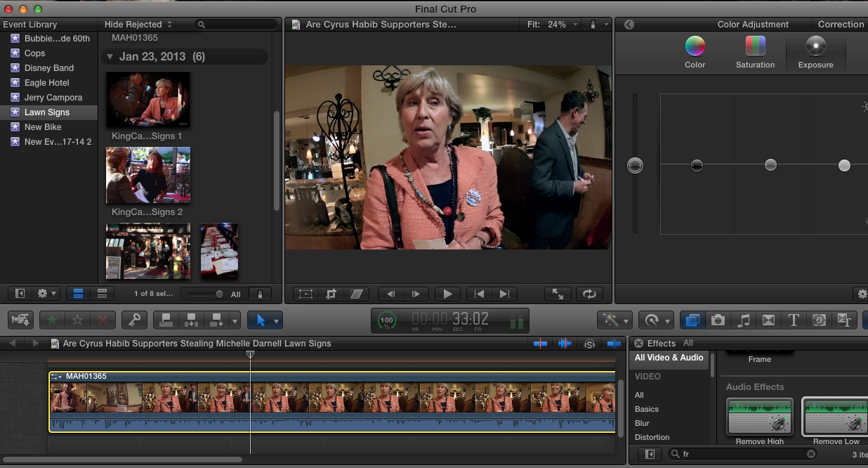Mark clip as Favorite with green star
Image resolution: width=868 pixels, height=468 pixels.
(52, 320)
